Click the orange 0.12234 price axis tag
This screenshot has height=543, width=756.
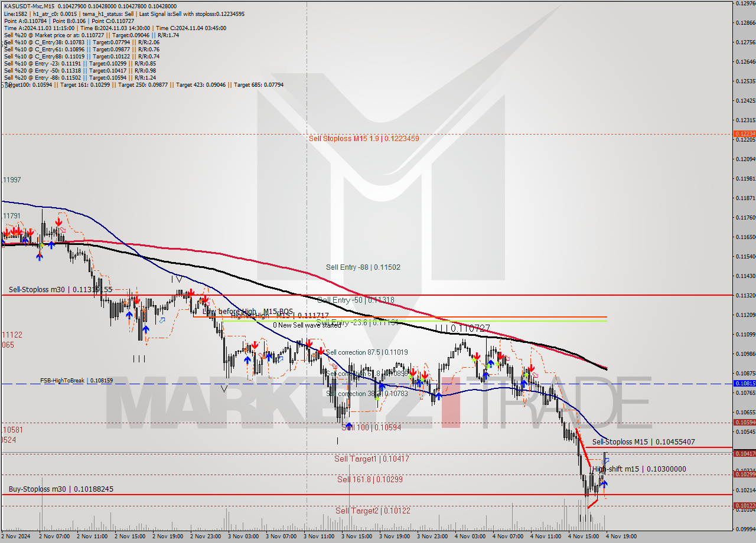tap(744, 134)
